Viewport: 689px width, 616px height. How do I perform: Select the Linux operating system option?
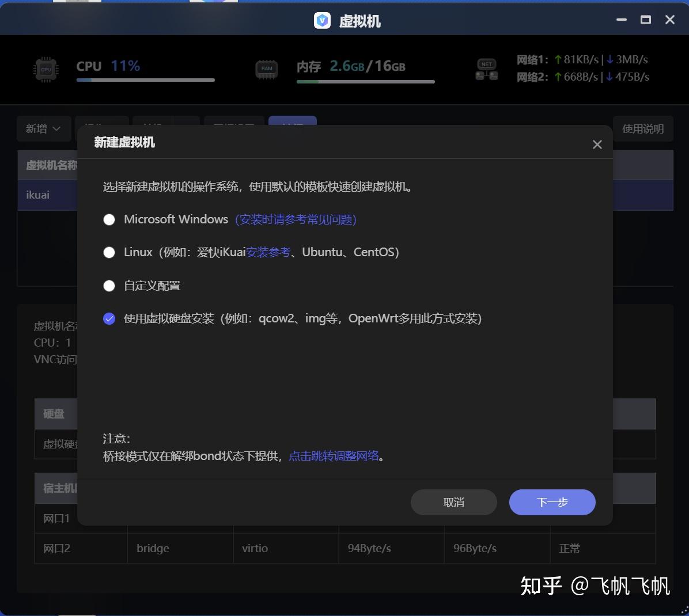tap(109, 252)
